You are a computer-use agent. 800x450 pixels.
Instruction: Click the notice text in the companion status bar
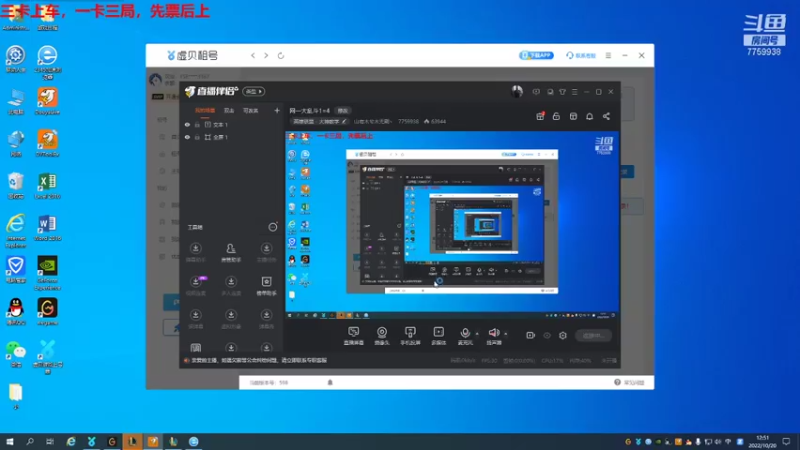click(260, 360)
